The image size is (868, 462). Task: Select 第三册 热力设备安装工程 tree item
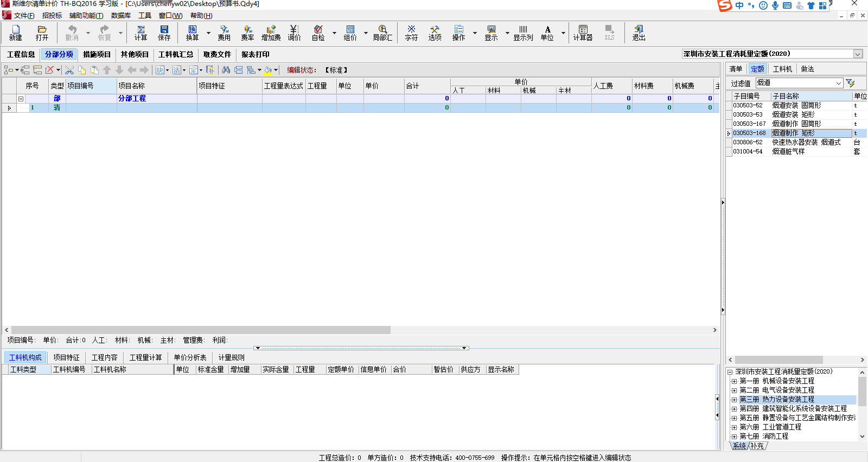click(x=777, y=400)
